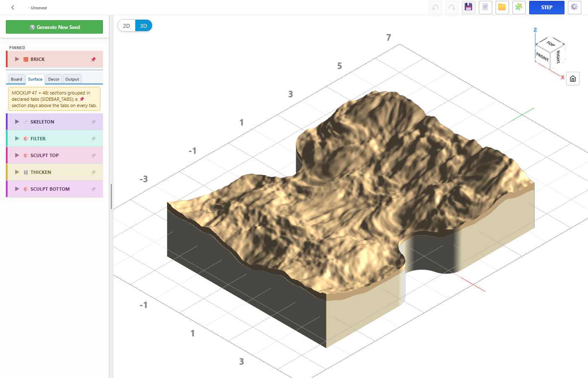Click the redo icon
The image size is (588, 378).
pyautogui.click(x=452, y=8)
